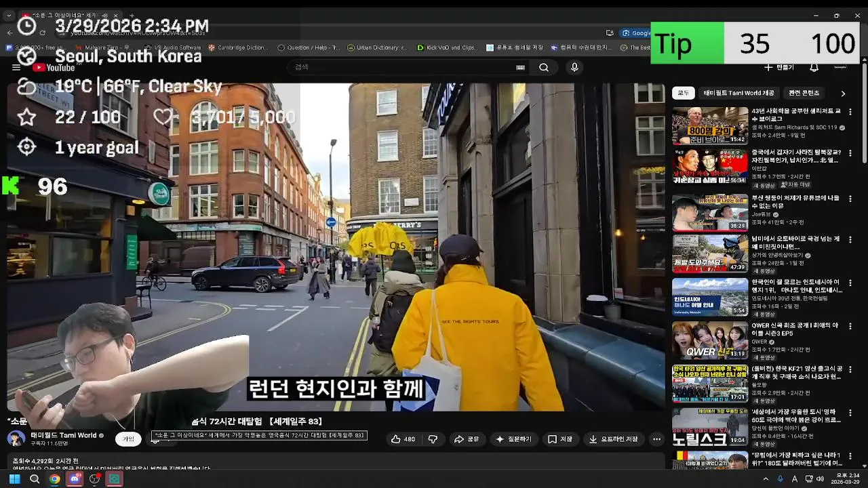Open options for 중국에서 갑자기 사라진 video
Image resolution: width=868 pixels, height=488 pixels.
[850, 154]
